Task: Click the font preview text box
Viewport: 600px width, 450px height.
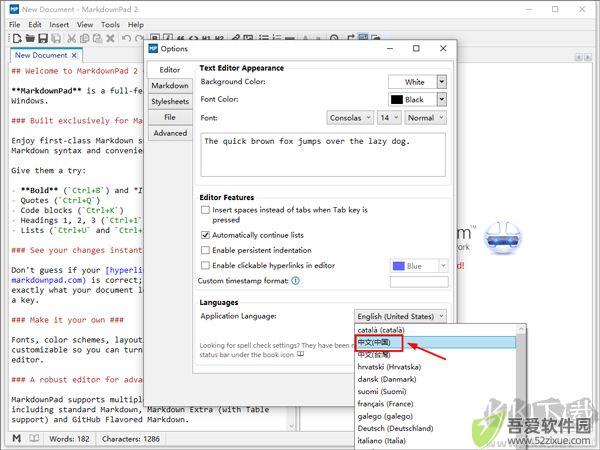Action: pos(323,155)
